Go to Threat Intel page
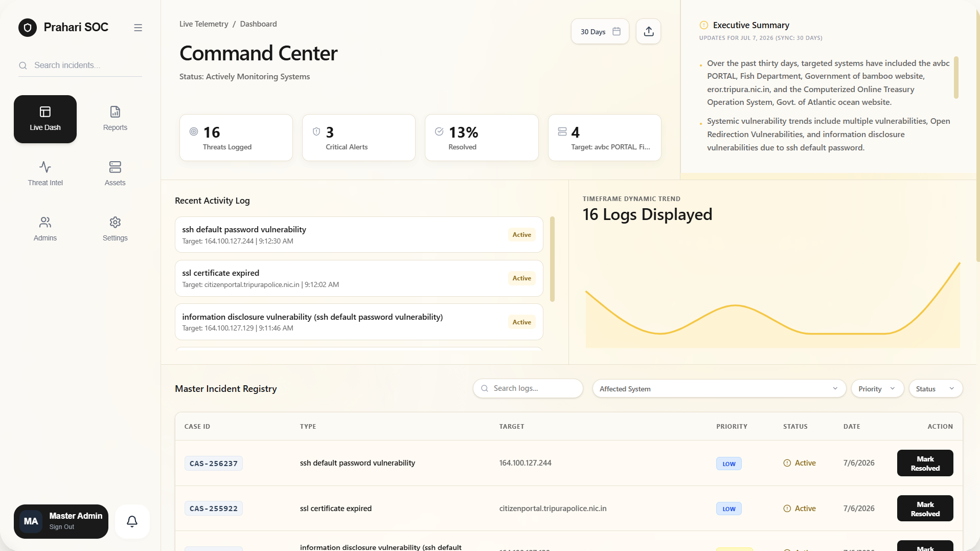 [x=45, y=174]
